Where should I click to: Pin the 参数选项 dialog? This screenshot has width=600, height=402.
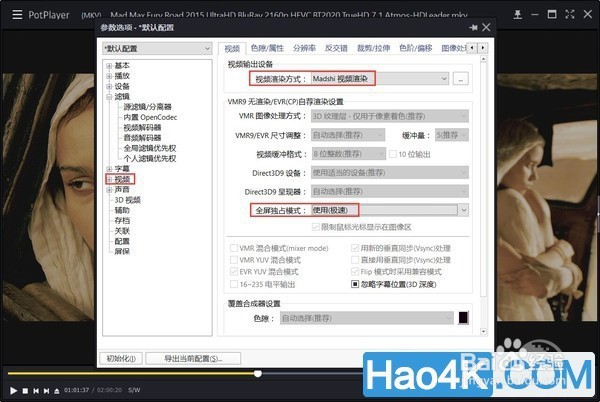(x=473, y=28)
